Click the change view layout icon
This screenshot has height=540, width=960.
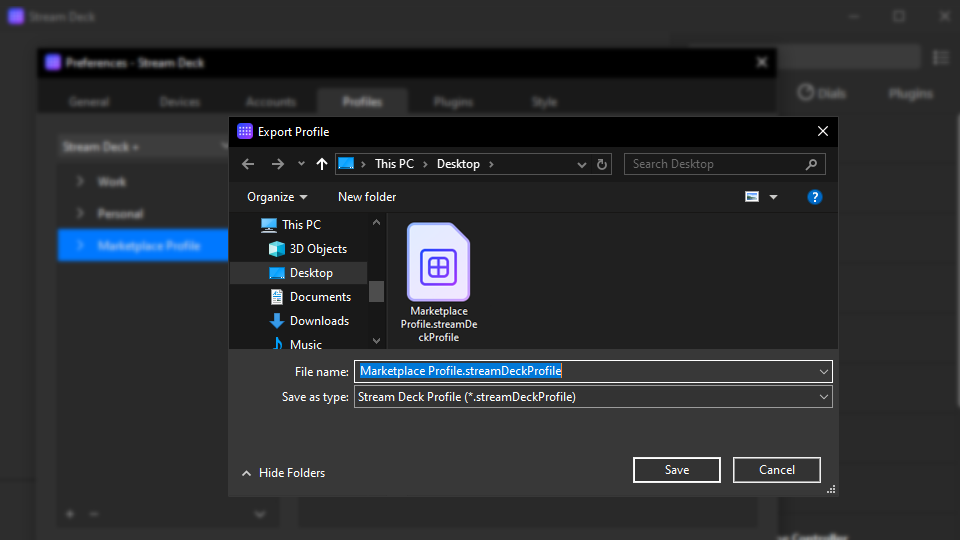pos(752,197)
